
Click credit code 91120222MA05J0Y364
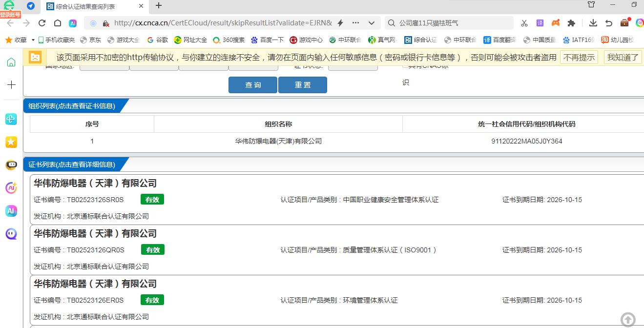(527, 141)
